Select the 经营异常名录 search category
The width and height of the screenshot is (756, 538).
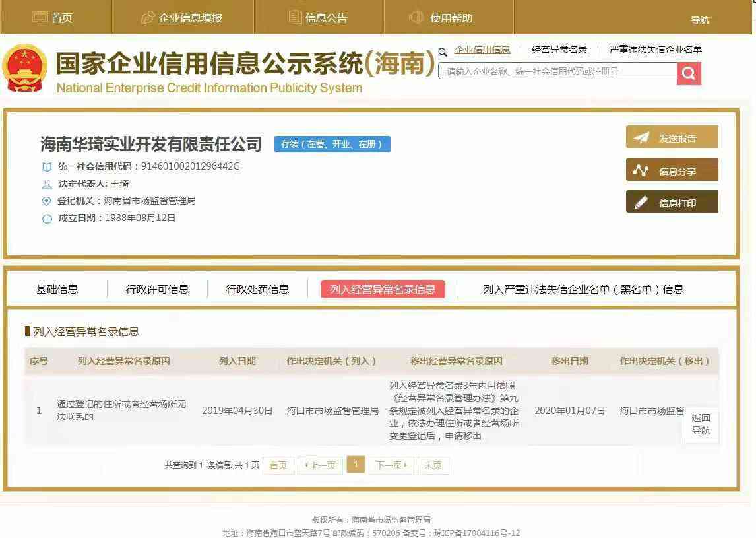click(x=559, y=50)
